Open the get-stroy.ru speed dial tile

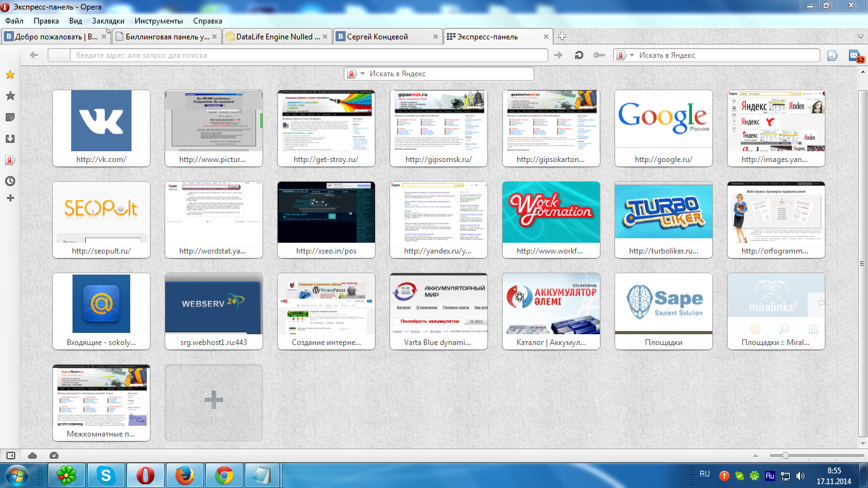[326, 128]
